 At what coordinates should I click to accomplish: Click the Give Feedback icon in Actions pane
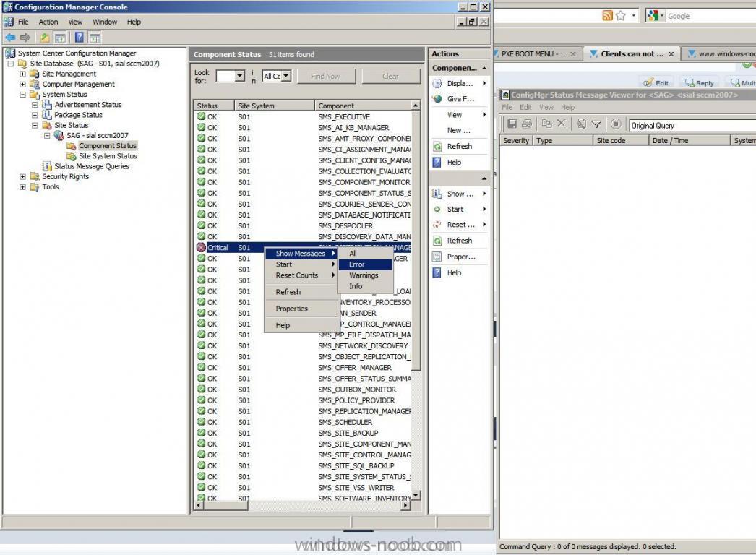pyautogui.click(x=437, y=99)
